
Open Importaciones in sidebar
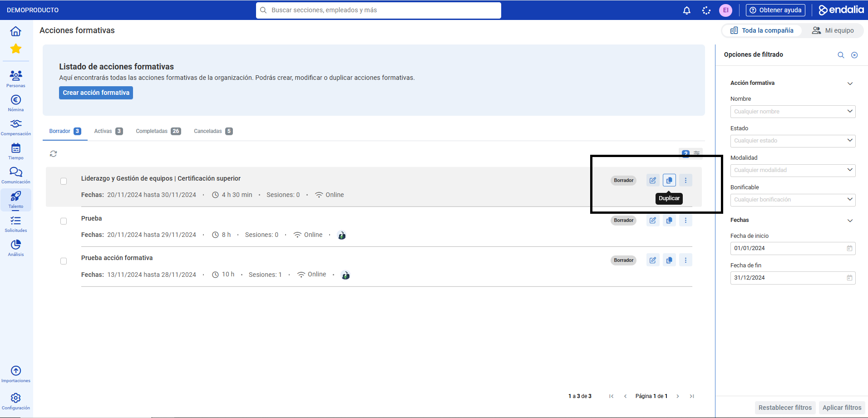pos(16,374)
